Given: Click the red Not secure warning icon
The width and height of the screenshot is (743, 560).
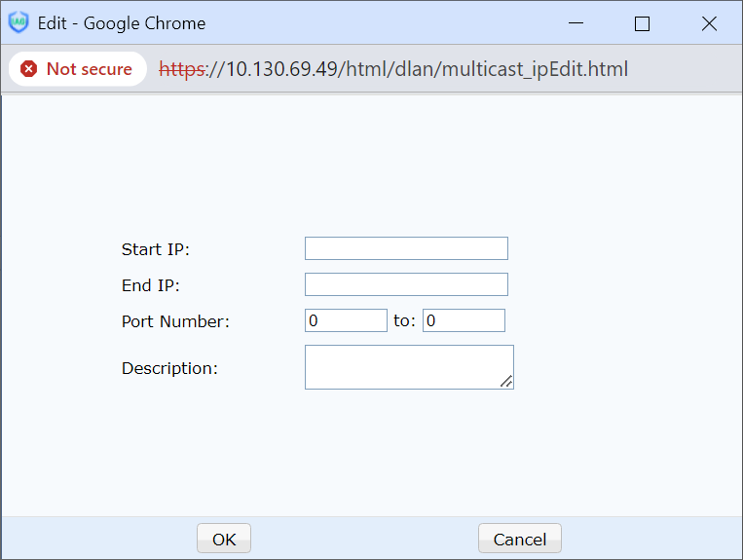Looking at the screenshot, I should 29,69.
